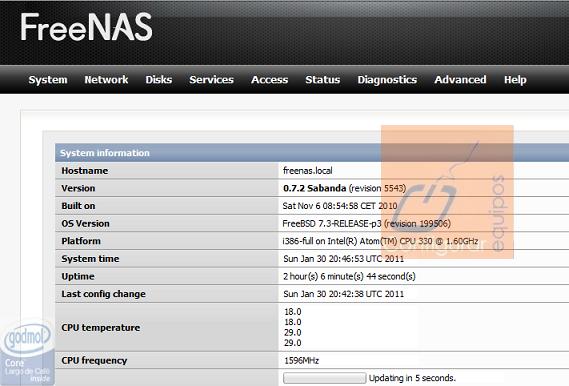Click the 0.7.2 Sabanda version text

click(x=315, y=188)
